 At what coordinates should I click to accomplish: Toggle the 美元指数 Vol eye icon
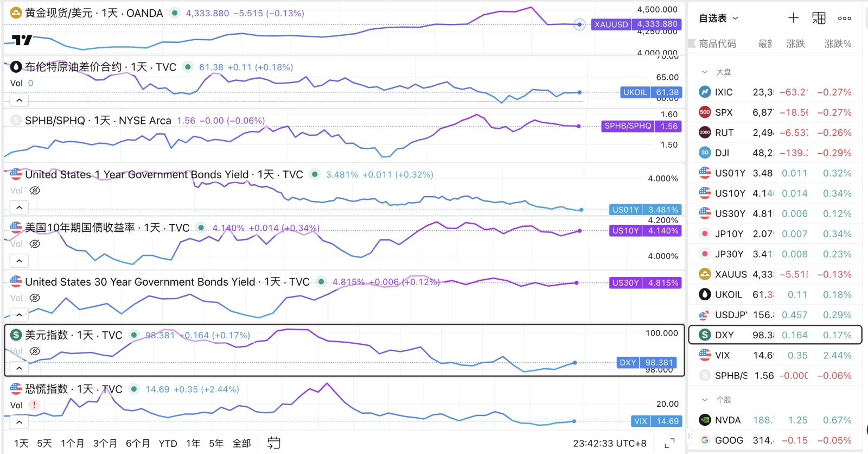35,351
